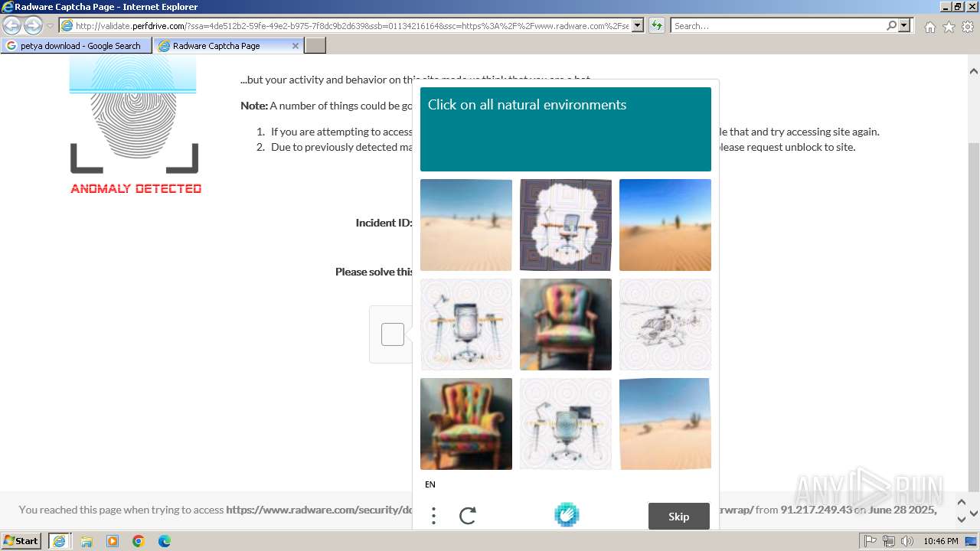980x551 pixels.
Task: Select middle-left sketched desk chair image
Action: (x=466, y=324)
